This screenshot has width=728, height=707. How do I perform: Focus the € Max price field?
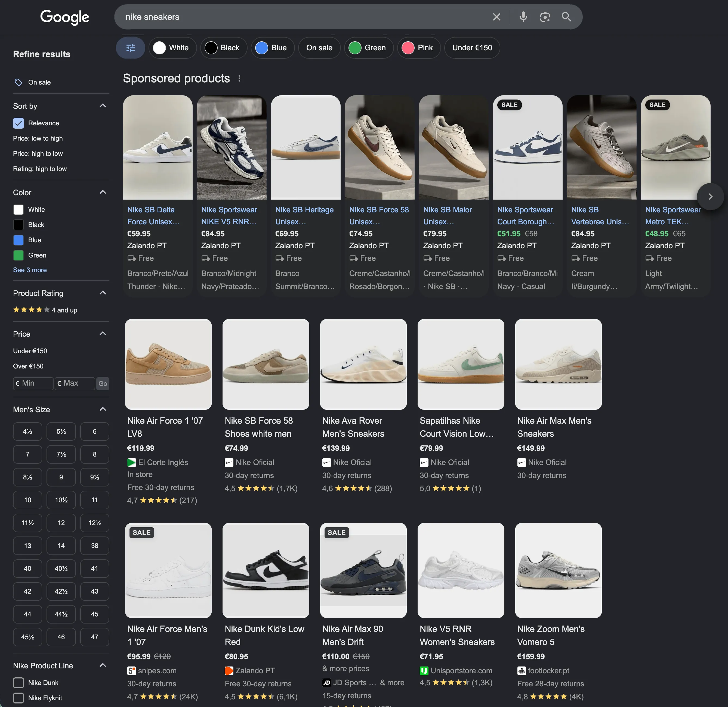(75, 384)
